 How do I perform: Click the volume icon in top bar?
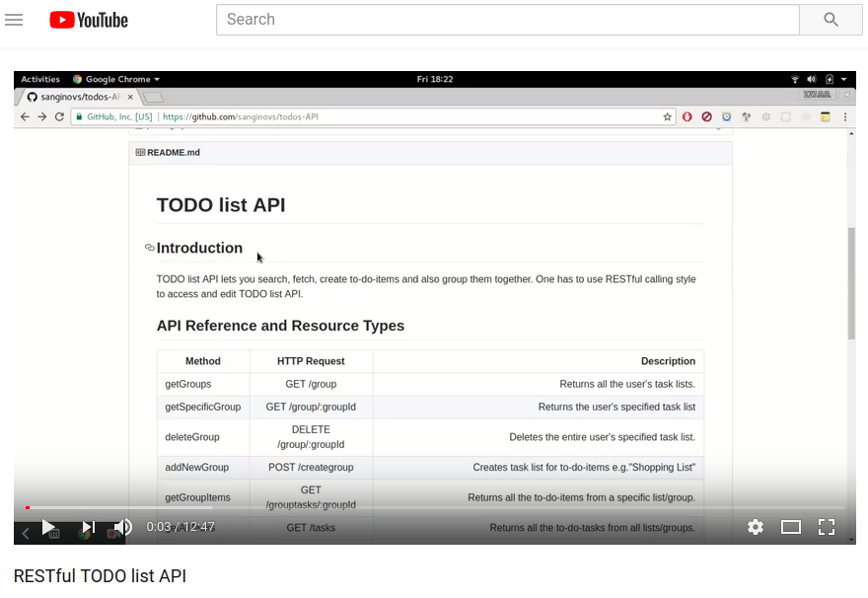pos(812,79)
